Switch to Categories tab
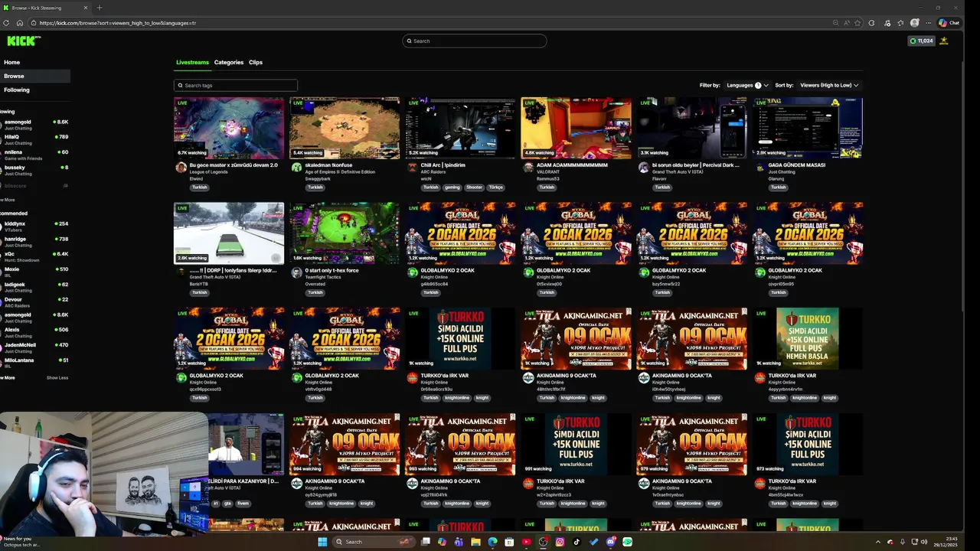Screen dimensions: 980x551 click(x=229, y=63)
